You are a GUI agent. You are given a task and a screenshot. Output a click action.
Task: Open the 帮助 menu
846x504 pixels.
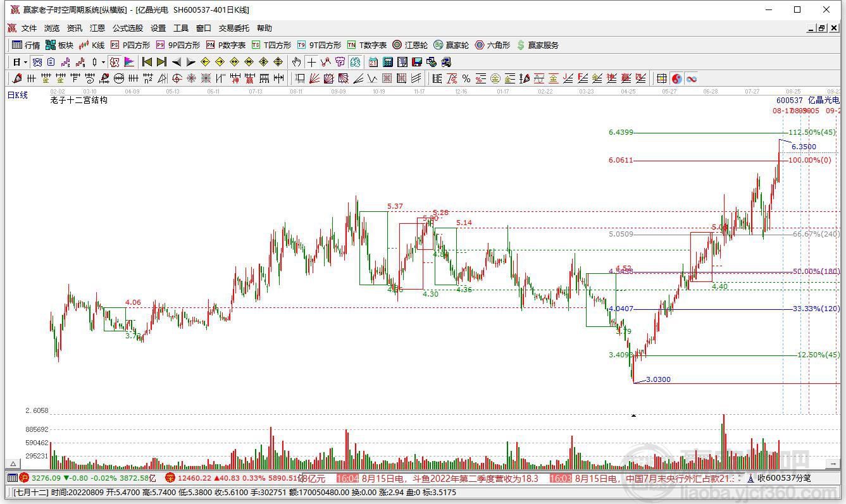(x=264, y=28)
